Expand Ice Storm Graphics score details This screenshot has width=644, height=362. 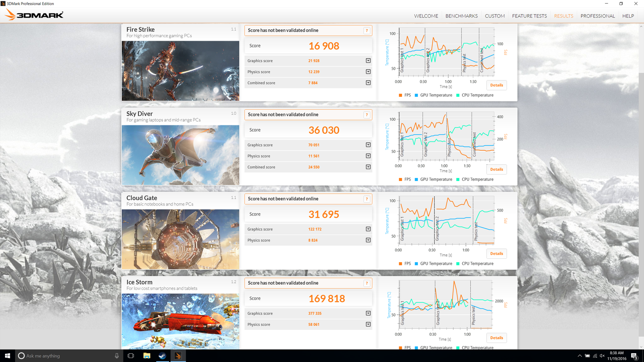click(x=368, y=313)
